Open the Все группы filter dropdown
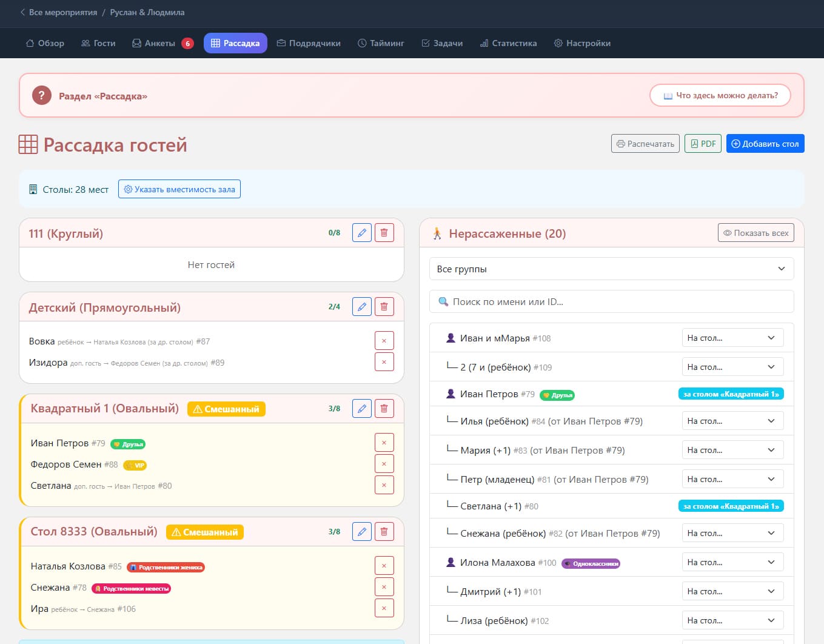824x644 pixels. (x=611, y=269)
